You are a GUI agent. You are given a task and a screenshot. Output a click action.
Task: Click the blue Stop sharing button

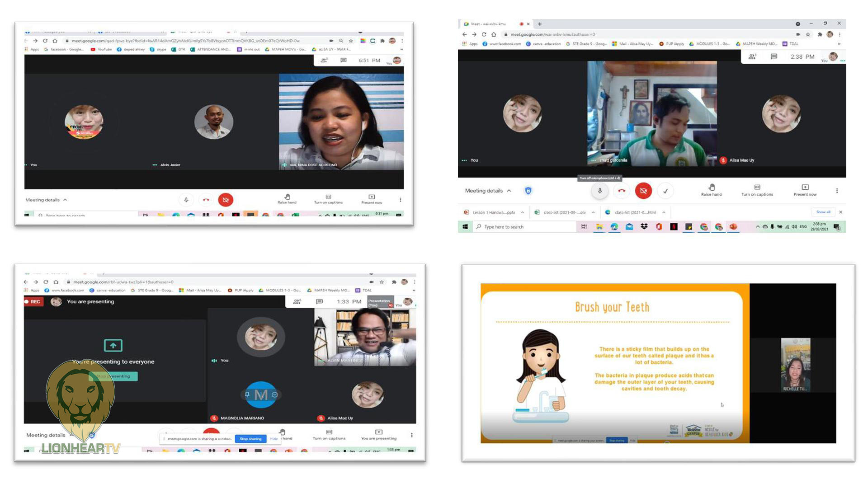click(250, 439)
